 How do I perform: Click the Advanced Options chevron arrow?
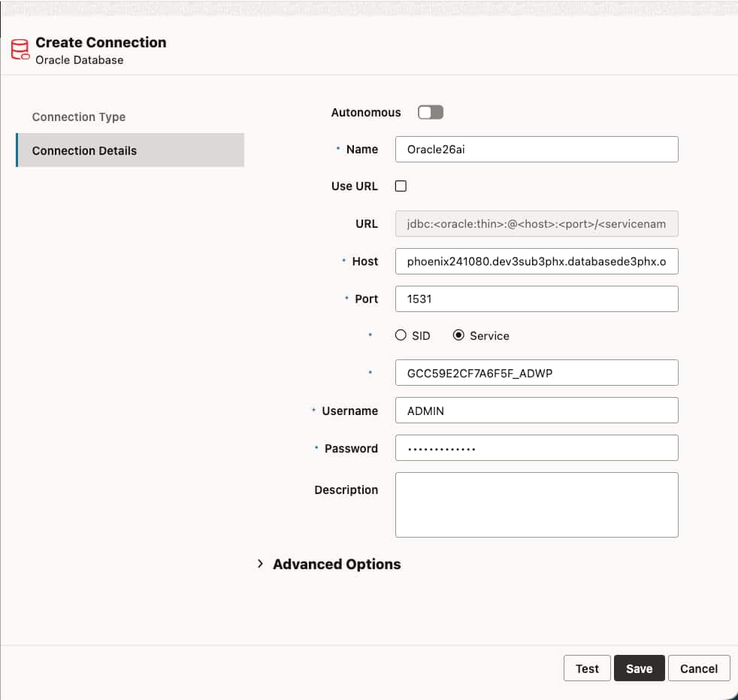coord(259,564)
